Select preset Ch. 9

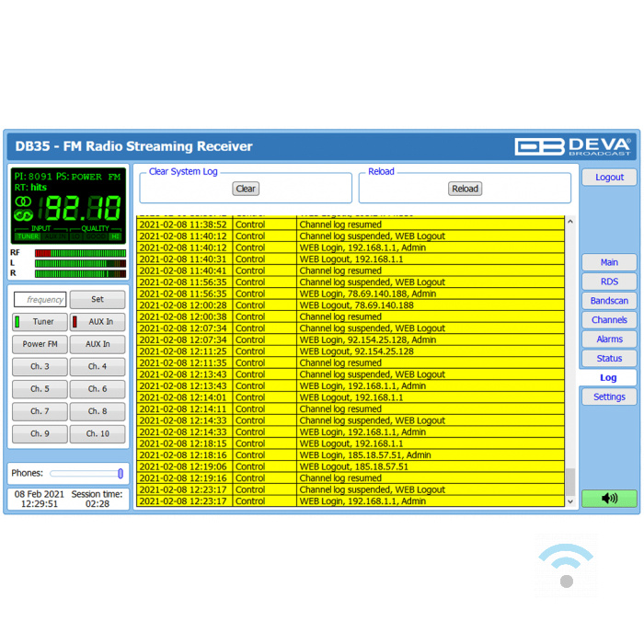pyautogui.click(x=40, y=433)
